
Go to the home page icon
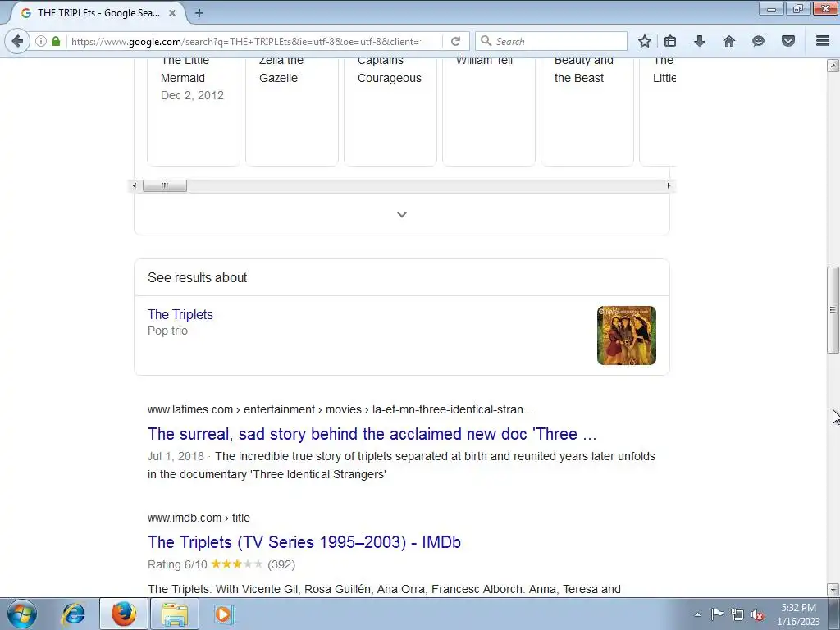tap(728, 41)
